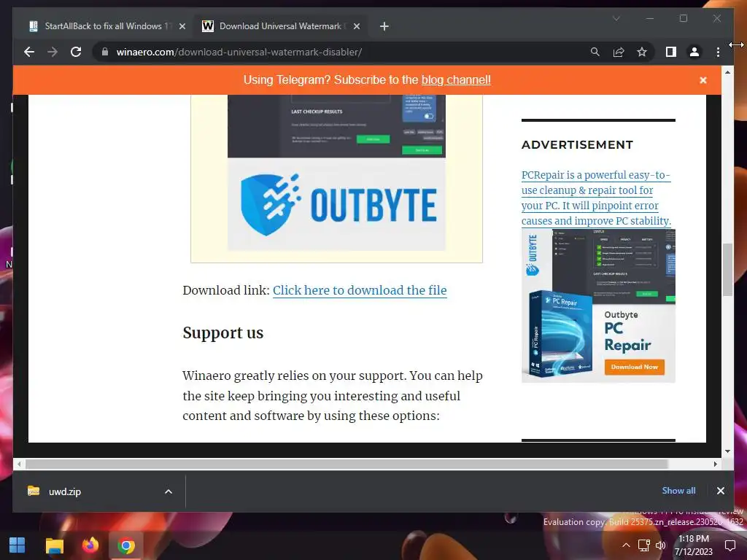Go back to the previous page
This screenshot has width=747, height=560.
coord(29,52)
